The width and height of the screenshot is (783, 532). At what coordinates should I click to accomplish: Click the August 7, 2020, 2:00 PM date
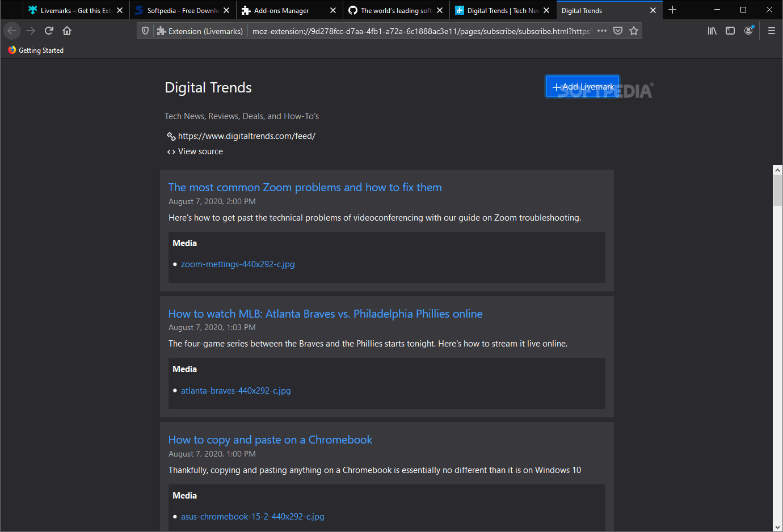tap(212, 201)
